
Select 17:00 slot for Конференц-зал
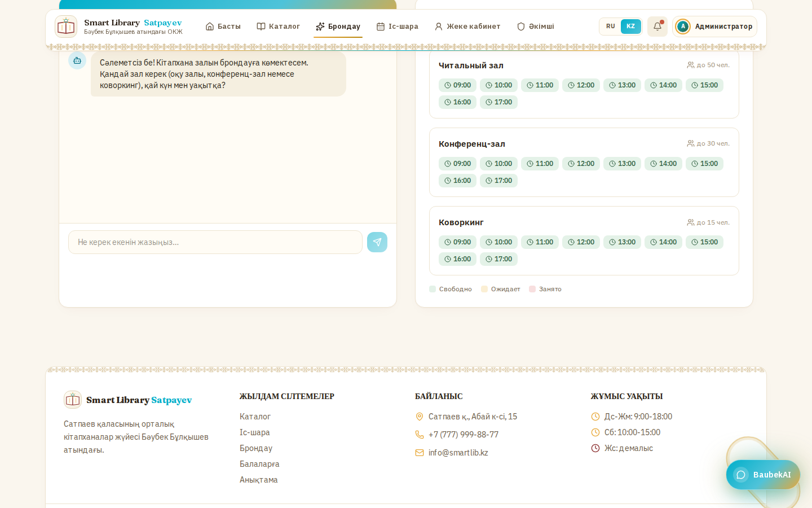click(499, 181)
